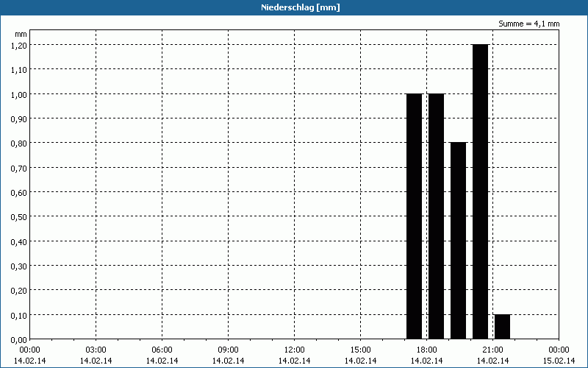
Task: Click the 0,60 y-axis label
Action: point(19,192)
